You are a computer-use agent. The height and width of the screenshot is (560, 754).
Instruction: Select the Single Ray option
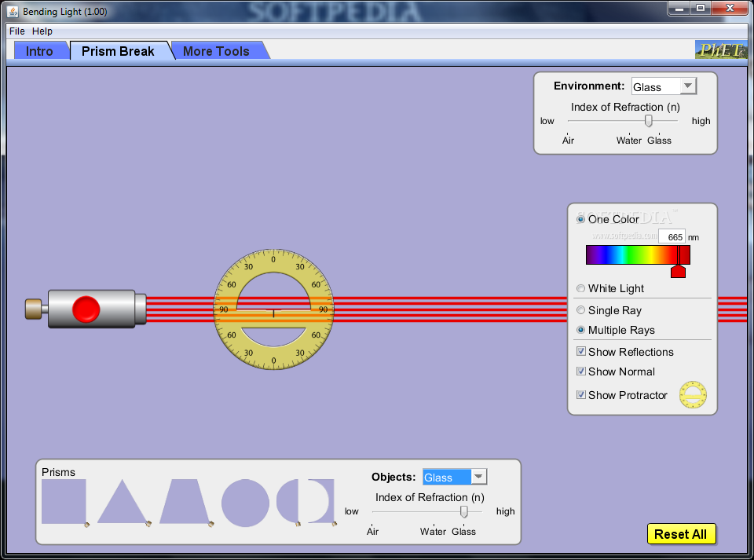tap(581, 310)
